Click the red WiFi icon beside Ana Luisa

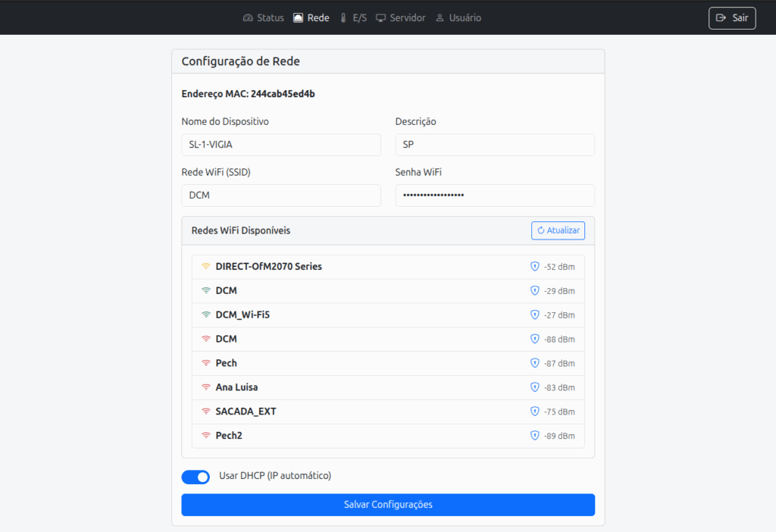(205, 387)
